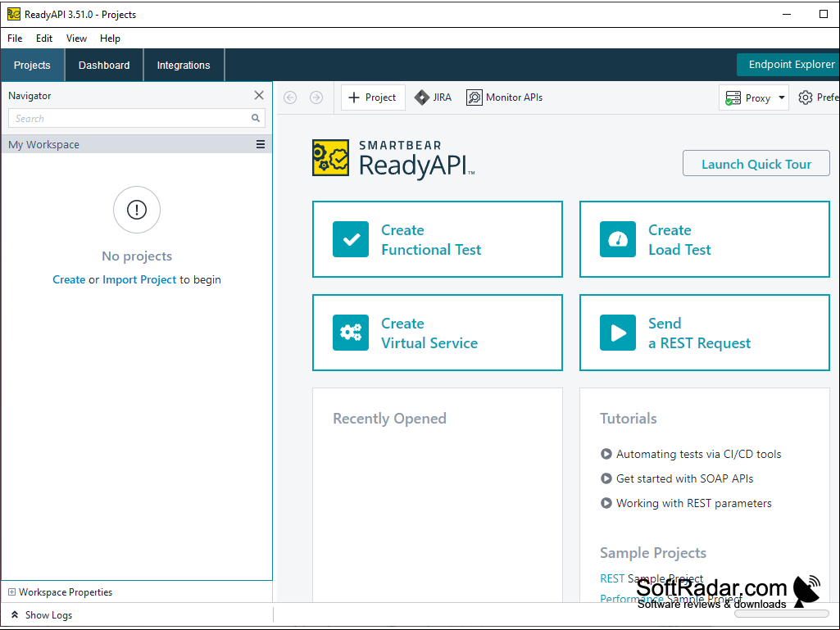840x630 pixels.
Task: Click the search magnifier icon in Navigator
Action: (x=256, y=119)
